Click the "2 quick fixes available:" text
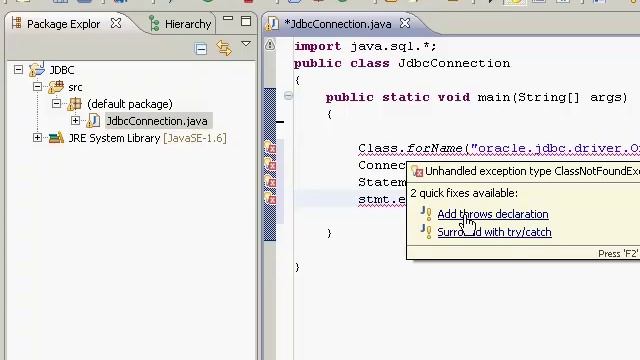This screenshot has width=640, height=360. coord(464,193)
